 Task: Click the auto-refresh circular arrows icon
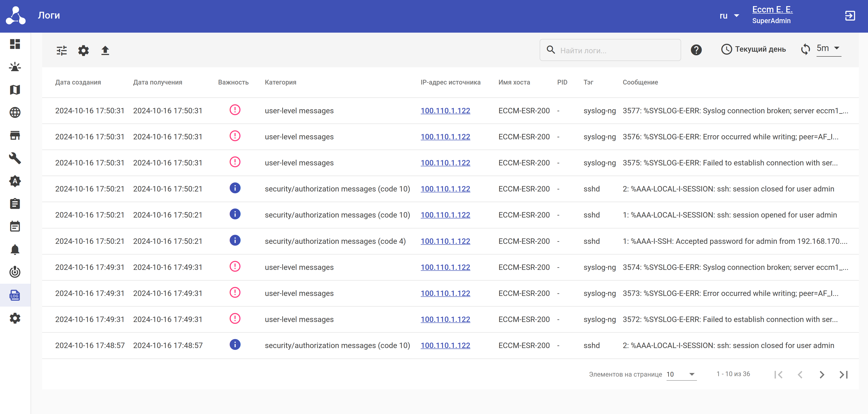[805, 49]
